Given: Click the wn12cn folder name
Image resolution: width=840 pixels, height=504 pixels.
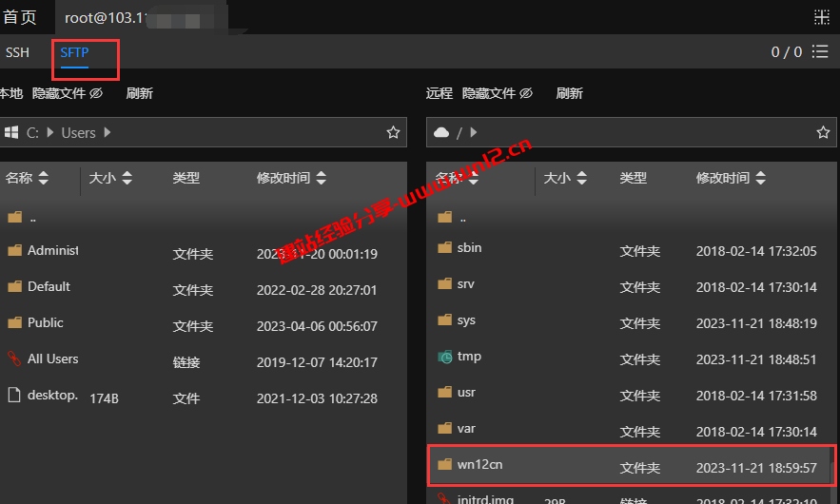Looking at the screenshot, I should pos(480,464).
